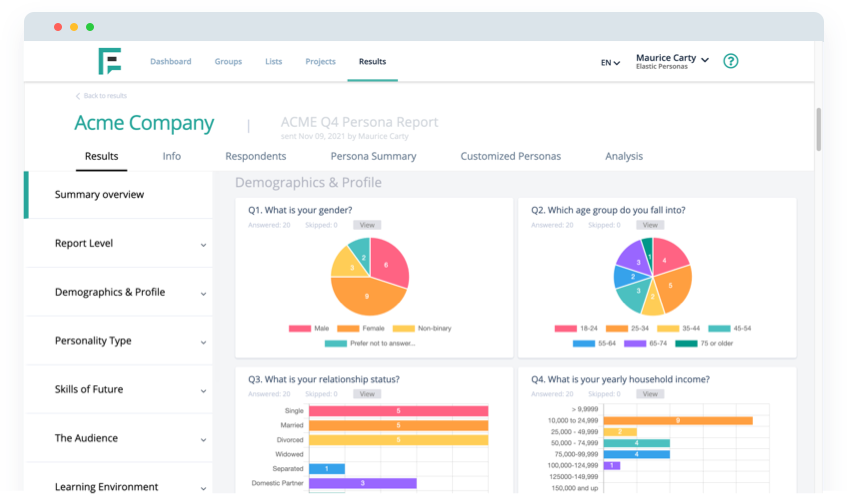The image size is (847, 494).
Task: Click the Acme Company title
Action: click(144, 123)
